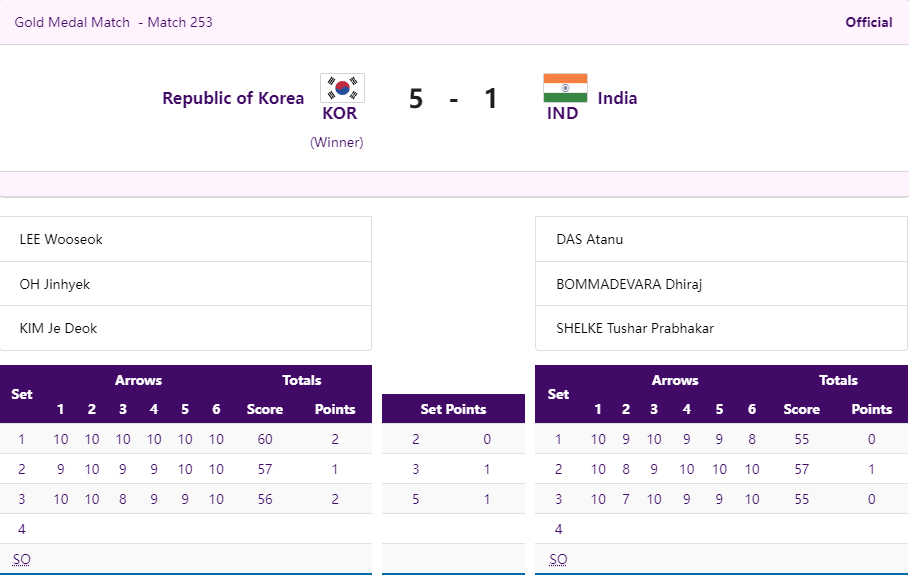Click the Set Points column header
The height and width of the screenshot is (576, 909).
click(x=453, y=409)
